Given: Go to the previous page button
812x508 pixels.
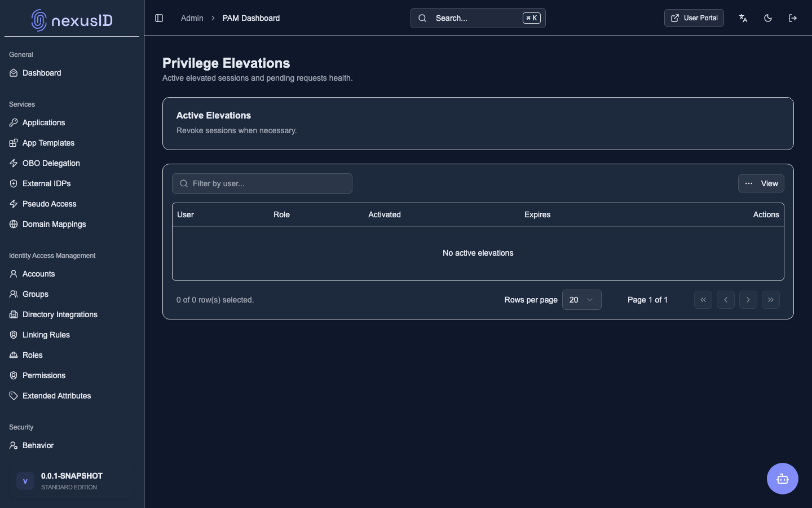Looking at the screenshot, I should [726, 300].
